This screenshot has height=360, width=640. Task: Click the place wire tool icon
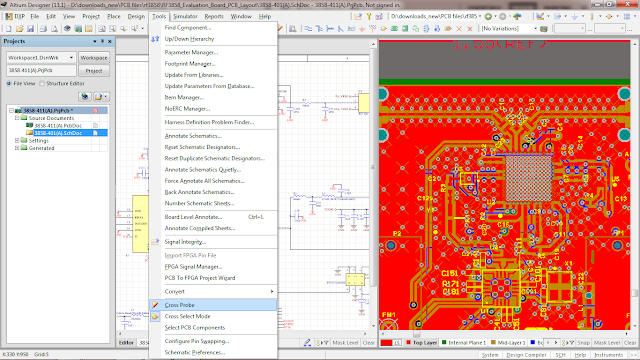tap(308, 29)
